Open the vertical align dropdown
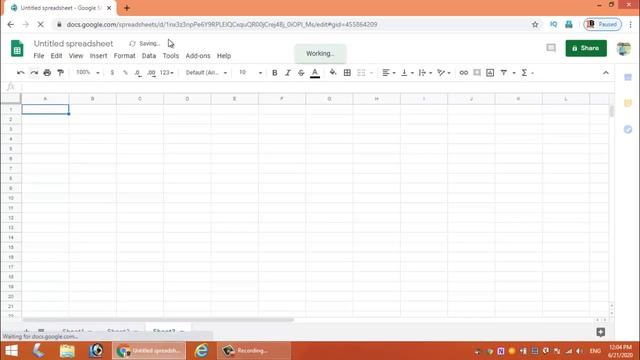Image resolution: width=640 pixels, height=360 pixels. coord(407,73)
